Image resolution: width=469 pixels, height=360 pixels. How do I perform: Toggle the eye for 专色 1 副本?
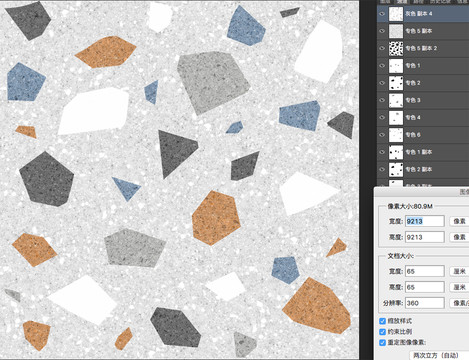pos(382,152)
